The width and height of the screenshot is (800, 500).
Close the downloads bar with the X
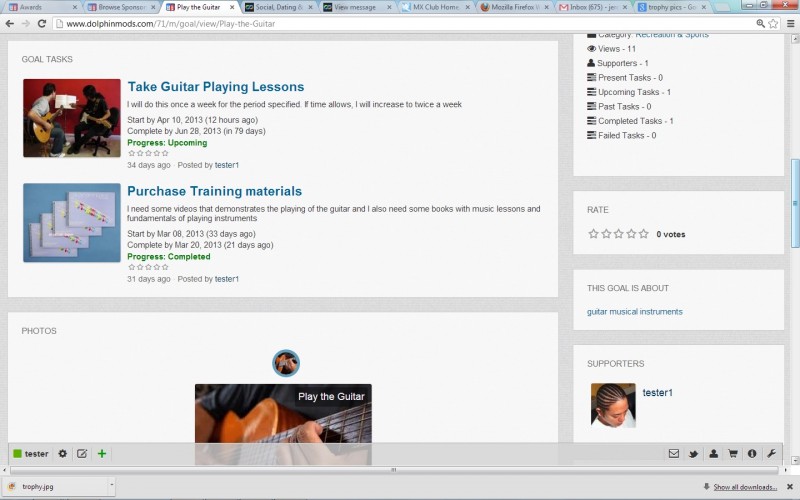click(790, 487)
